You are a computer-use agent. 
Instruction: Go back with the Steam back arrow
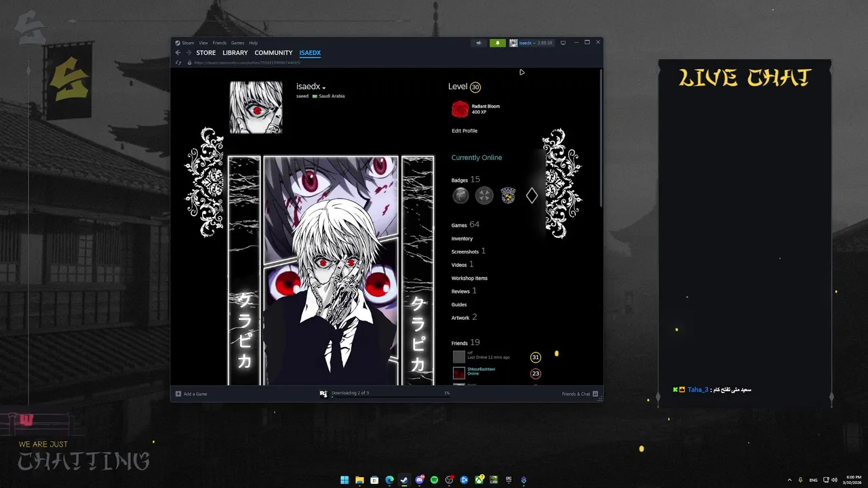pyautogui.click(x=178, y=53)
